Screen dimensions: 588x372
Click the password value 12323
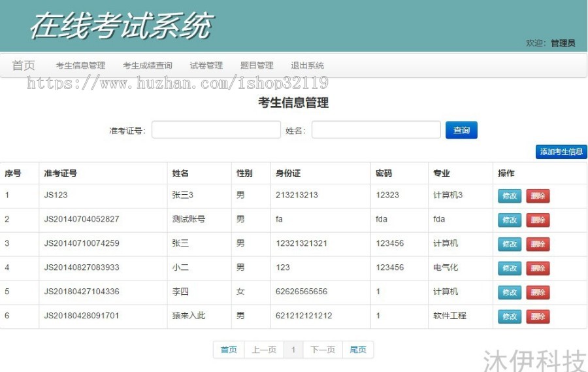pyautogui.click(x=387, y=195)
